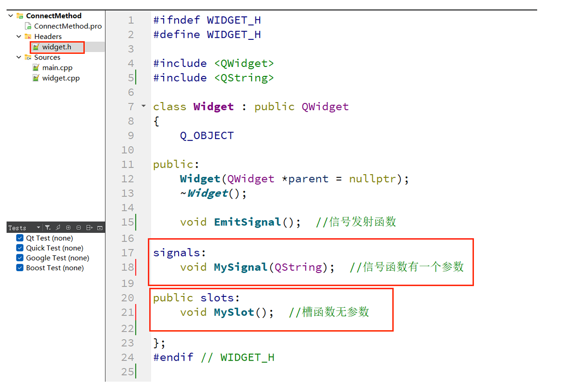Open the filter icon in Tests panel

pos(48,228)
